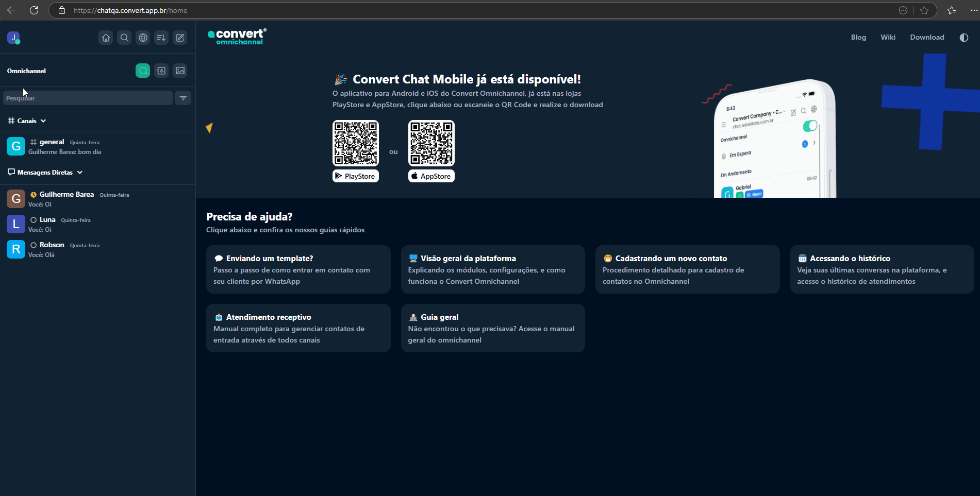Viewport: 980px width, 496px height.
Task: Click Luna's L avatar
Action: [x=16, y=224]
